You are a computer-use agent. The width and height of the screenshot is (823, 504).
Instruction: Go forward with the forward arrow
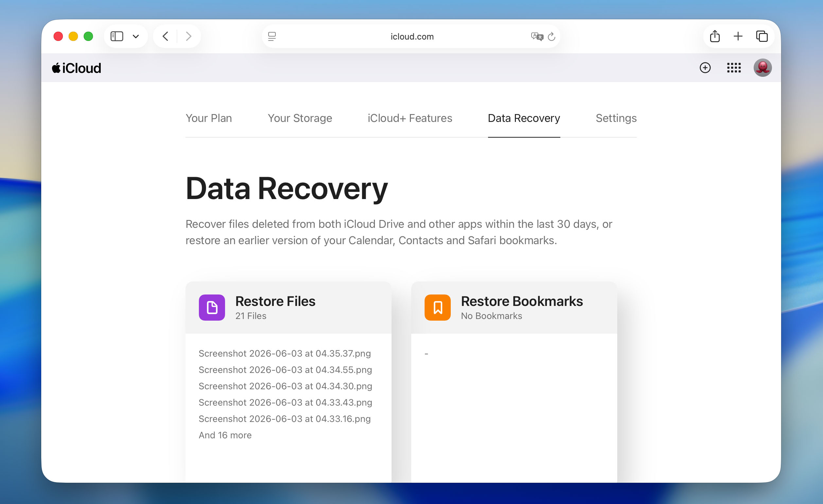tap(189, 36)
